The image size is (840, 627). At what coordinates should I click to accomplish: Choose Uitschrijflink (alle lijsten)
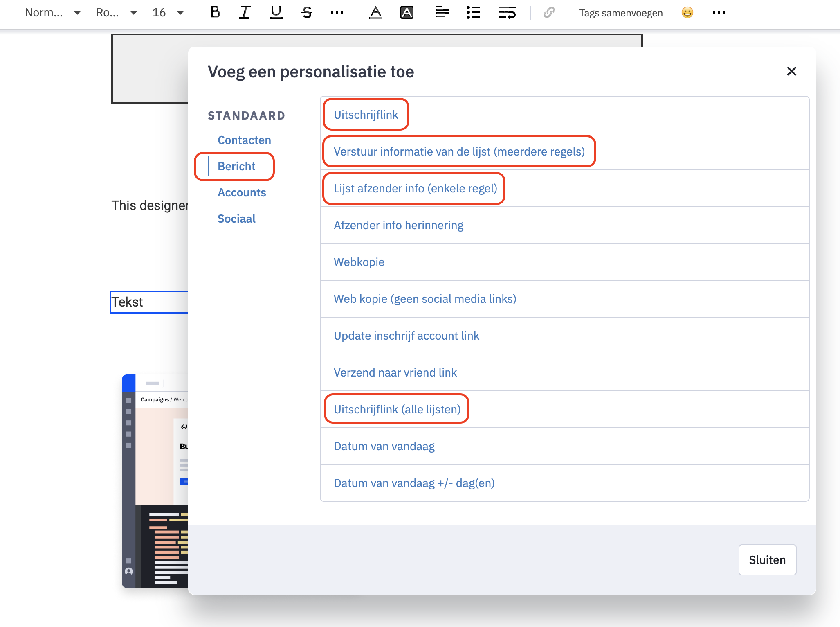tap(564, 410)
